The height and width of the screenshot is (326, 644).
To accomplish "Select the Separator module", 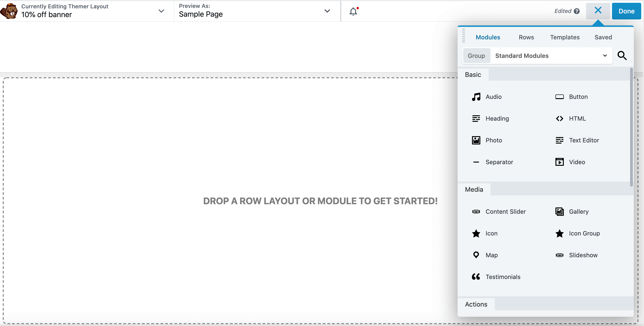I will tap(500, 162).
